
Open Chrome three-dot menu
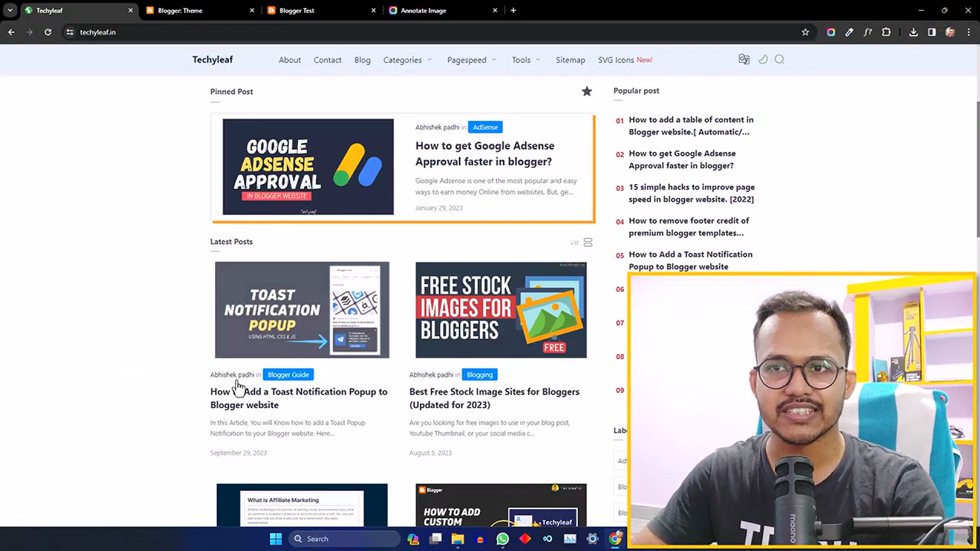tap(969, 32)
